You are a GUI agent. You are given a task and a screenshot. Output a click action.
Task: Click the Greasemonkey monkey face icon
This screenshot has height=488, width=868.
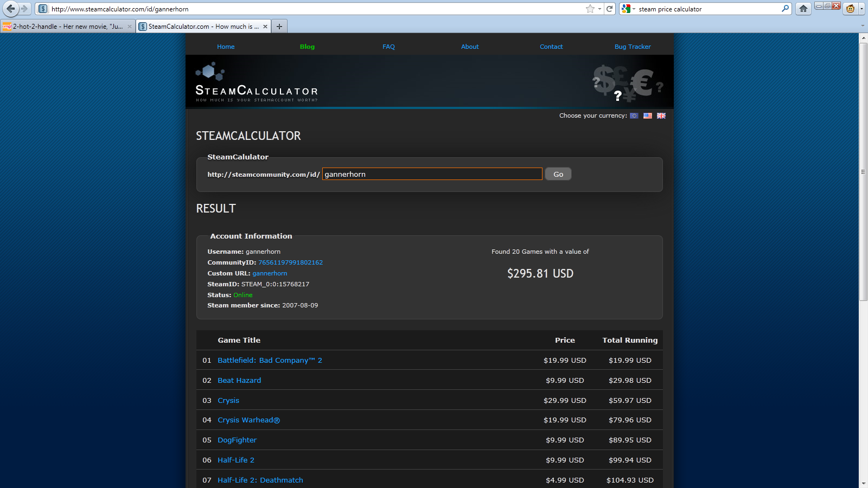coord(850,9)
